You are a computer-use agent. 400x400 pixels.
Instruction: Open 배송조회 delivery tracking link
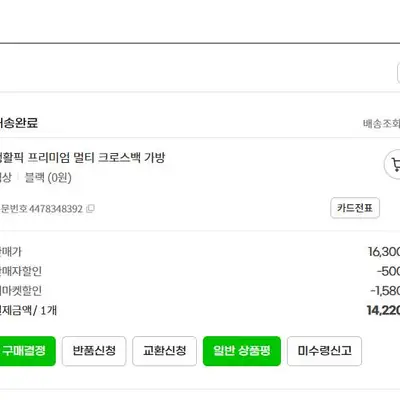[382, 124]
